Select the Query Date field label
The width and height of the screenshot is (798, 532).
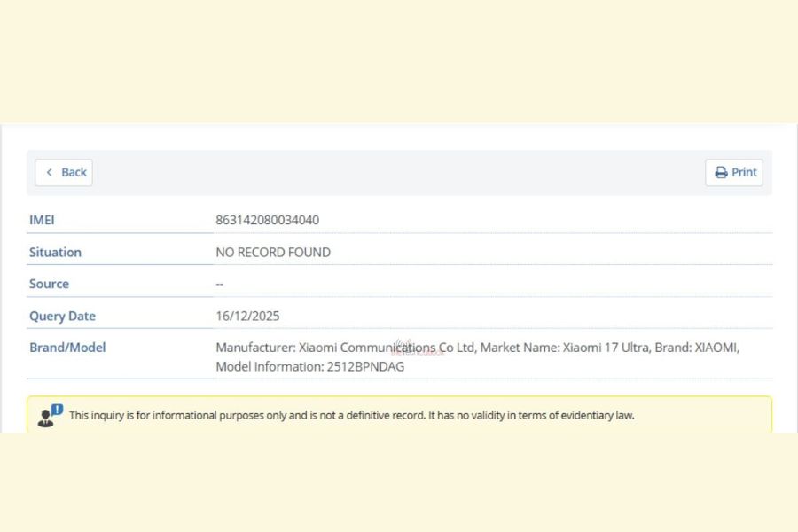pos(62,316)
